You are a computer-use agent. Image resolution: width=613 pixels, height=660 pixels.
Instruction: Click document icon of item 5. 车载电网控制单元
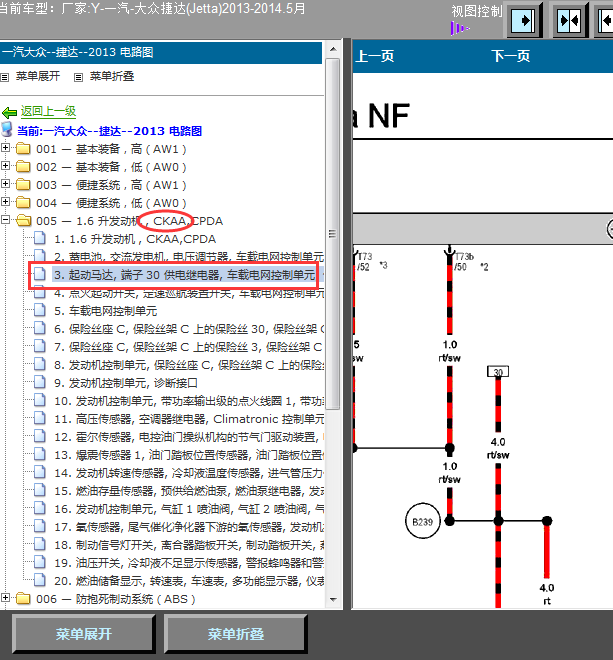pos(40,310)
